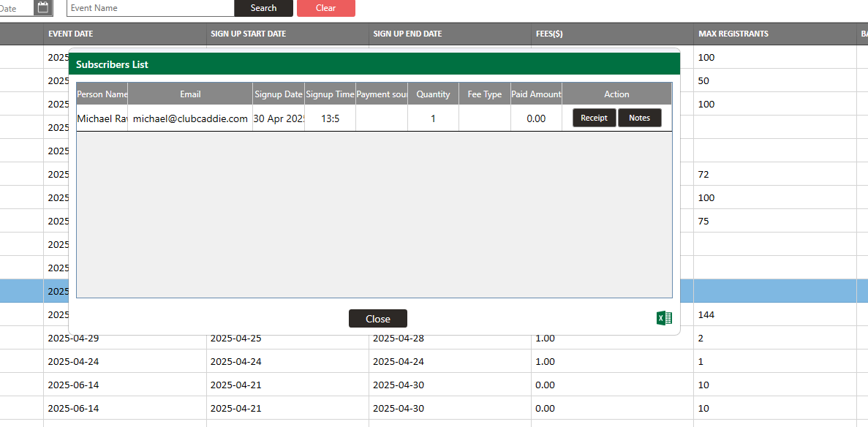
Task: Open Notes for the subscriber row
Action: [639, 118]
